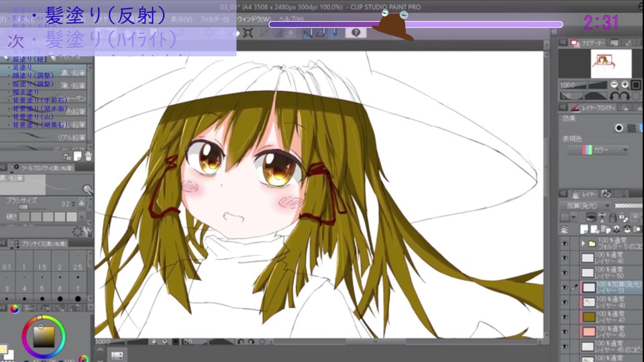Open the フィルター(I) menu
The image size is (644, 362).
[215, 19]
